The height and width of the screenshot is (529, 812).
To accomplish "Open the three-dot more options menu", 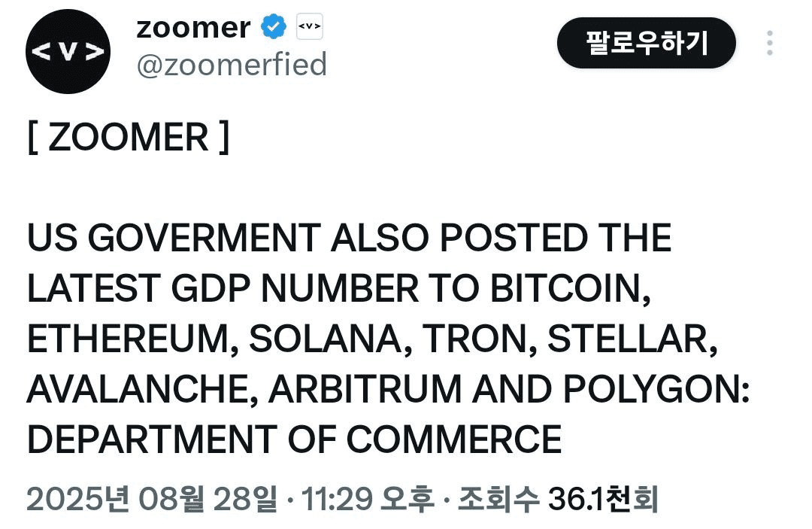I will coord(770,43).
